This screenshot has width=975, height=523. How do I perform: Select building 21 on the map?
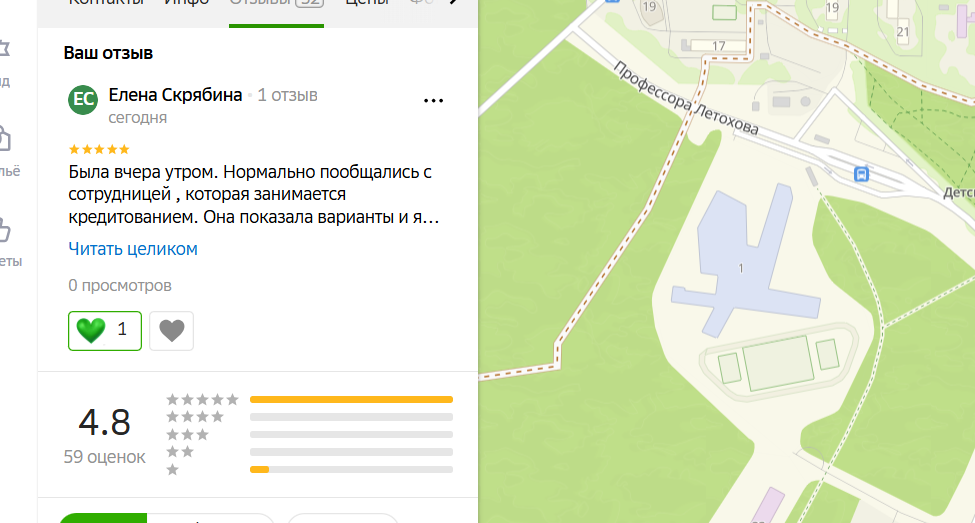click(x=902, y=31)
